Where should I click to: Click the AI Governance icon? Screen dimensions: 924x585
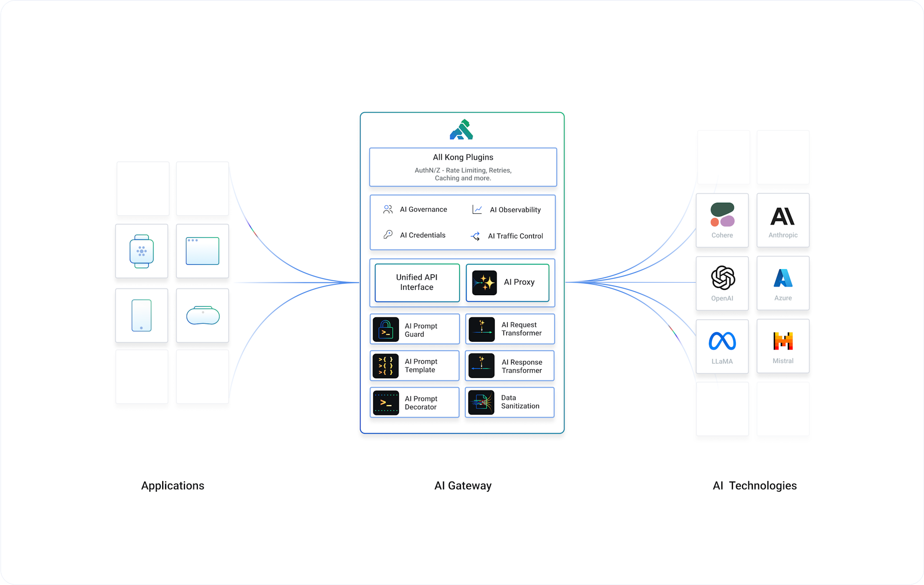pos(387,209)
